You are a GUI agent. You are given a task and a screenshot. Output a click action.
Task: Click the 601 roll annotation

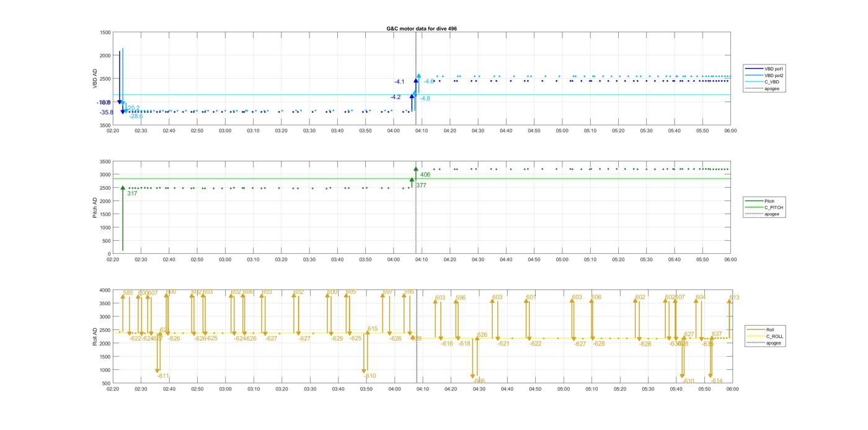[x=531, y=297]
